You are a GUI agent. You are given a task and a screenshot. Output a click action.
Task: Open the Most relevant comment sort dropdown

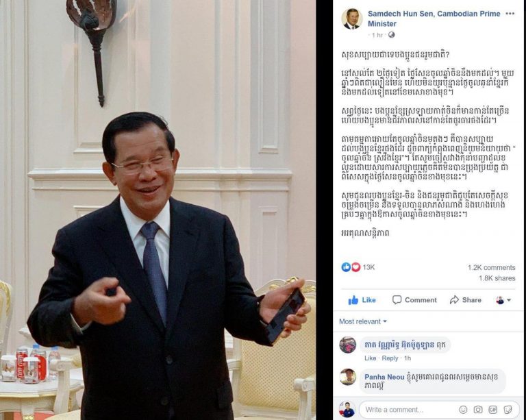tap(362, 321)
